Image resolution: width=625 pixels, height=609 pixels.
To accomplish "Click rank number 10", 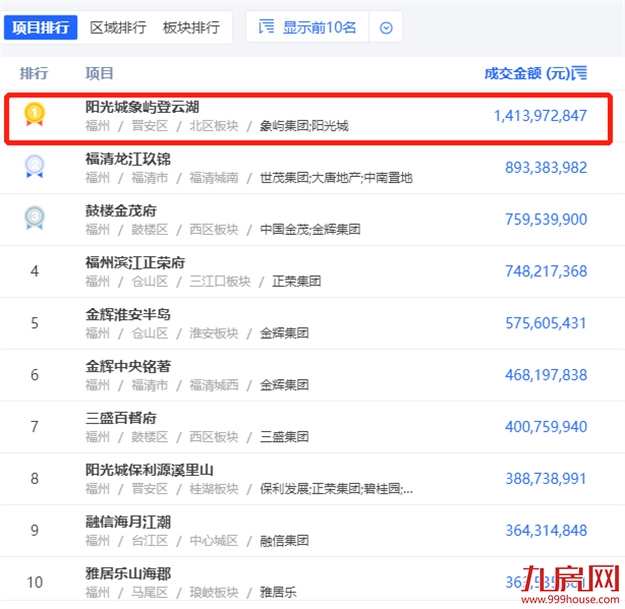I will click(35, 582).
